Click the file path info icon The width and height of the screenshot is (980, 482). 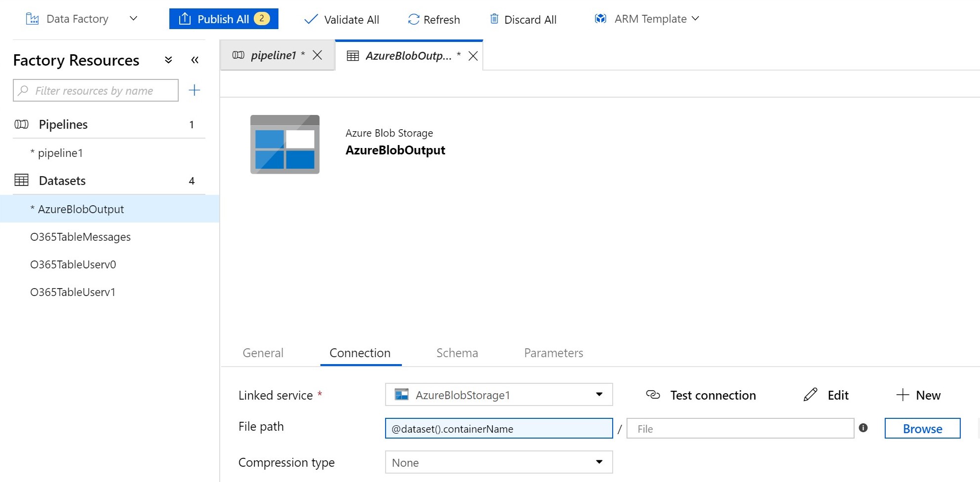(863, 428)
